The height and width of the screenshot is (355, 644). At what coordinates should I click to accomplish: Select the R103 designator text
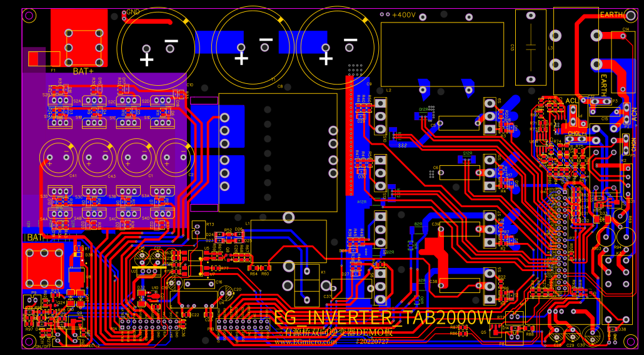(x=596, y=249)
